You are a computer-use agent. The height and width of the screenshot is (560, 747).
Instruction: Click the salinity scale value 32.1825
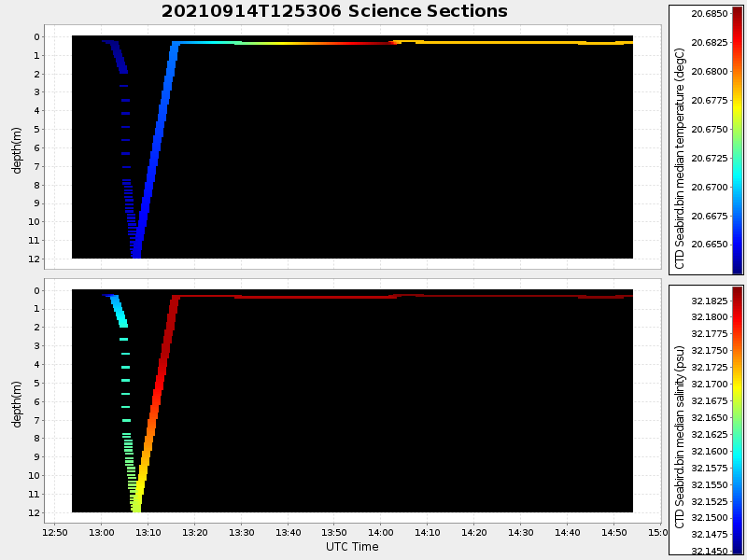(x=710, y=301)
